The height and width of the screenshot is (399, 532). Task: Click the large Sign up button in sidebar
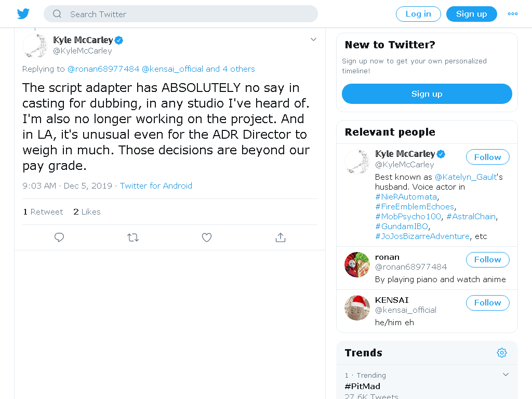[x=427, y=94]
